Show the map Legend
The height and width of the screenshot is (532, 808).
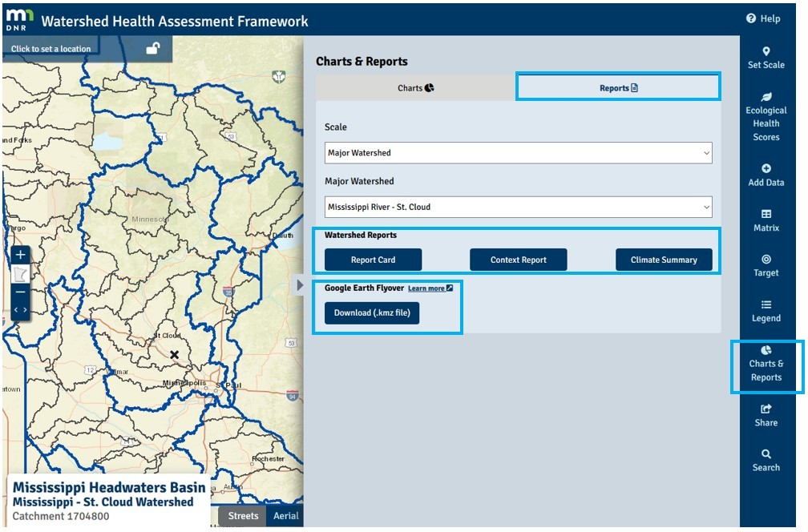tap(766, 311)
